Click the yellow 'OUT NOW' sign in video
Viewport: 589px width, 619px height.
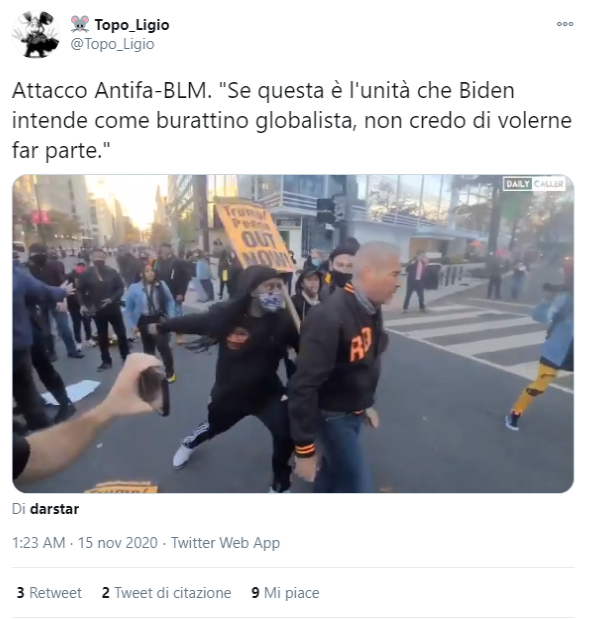[255, 235]
